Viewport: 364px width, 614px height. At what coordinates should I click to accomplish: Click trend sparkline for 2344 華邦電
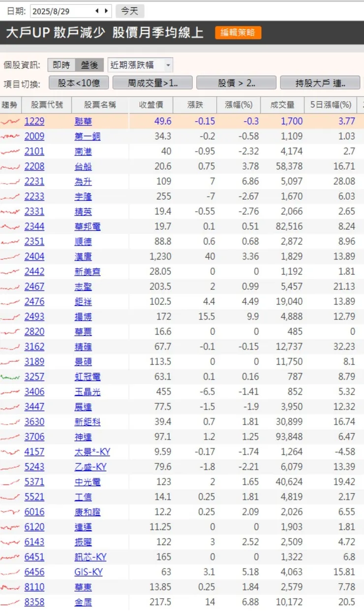pos(10,226)
